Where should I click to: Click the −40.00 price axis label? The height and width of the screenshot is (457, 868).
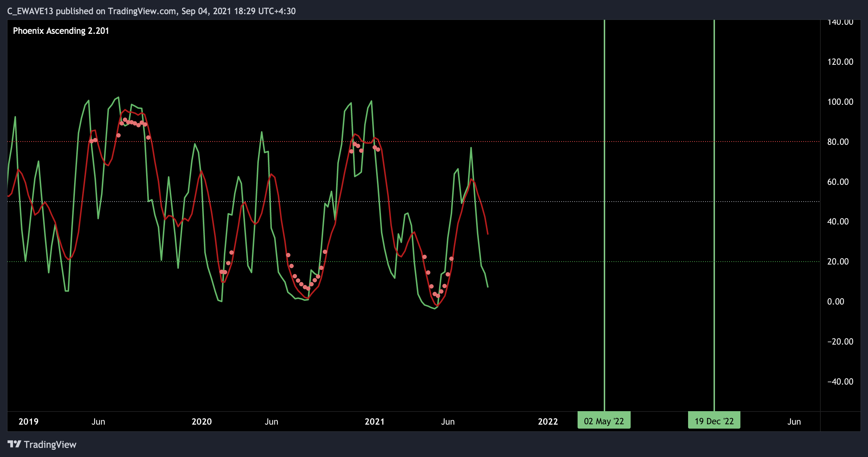pyautogui.click(x=840, y=382)
